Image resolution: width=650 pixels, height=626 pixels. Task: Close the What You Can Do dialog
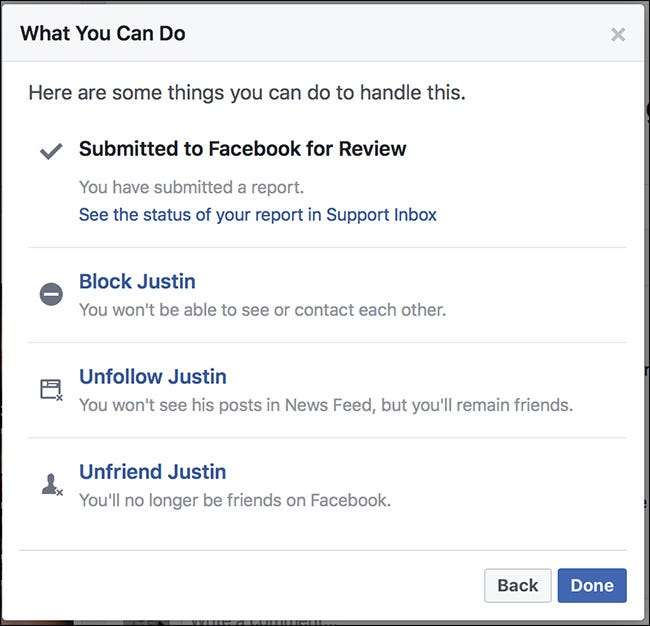point(618,35)
